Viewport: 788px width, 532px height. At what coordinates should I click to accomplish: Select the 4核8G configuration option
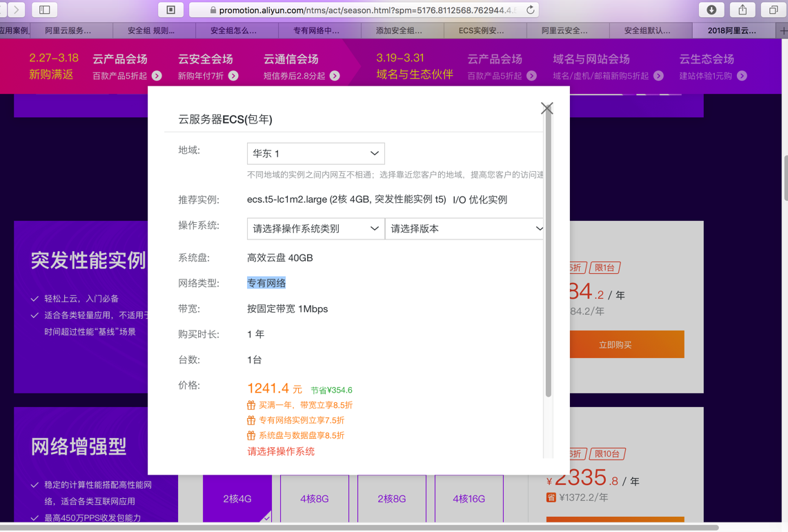(x=315, y=498)
